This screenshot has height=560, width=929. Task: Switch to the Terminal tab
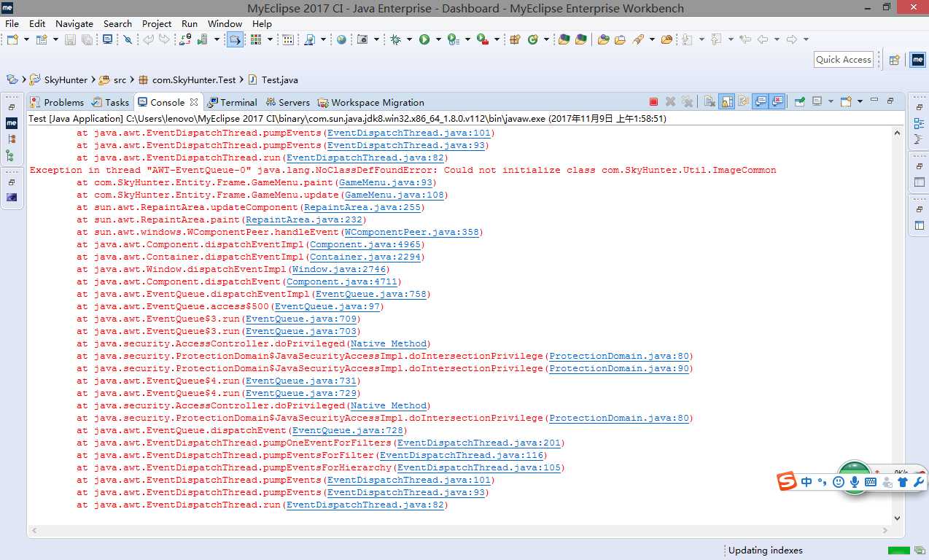click(232, 102)
